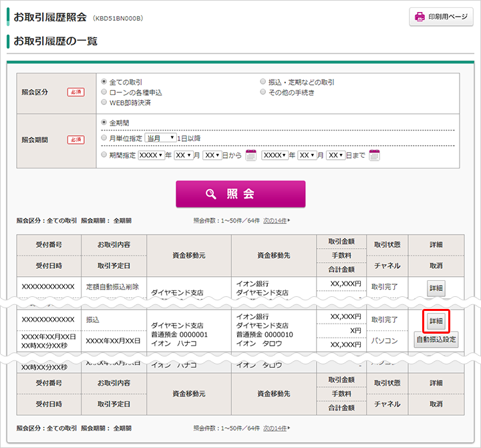Click 普通預金 0000001 source account text
481x448 pixels.
click(179, 335)
